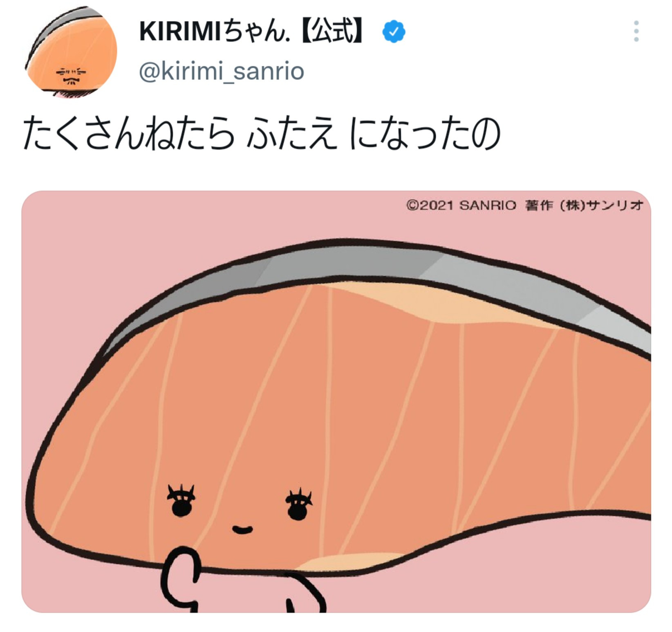The height and width of the screenshot is (632, 672).
Task: Click the character's raised hand
Action: 182,581
